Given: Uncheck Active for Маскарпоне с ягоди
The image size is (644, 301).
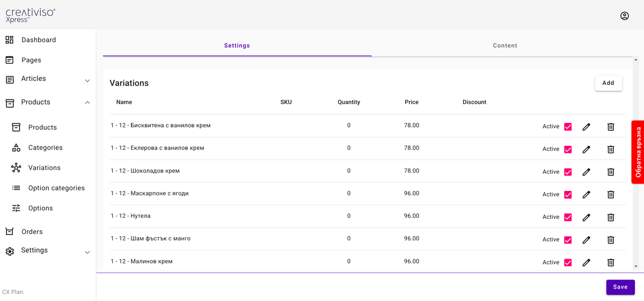Looking at the screenshot, I should click(568, 195).
